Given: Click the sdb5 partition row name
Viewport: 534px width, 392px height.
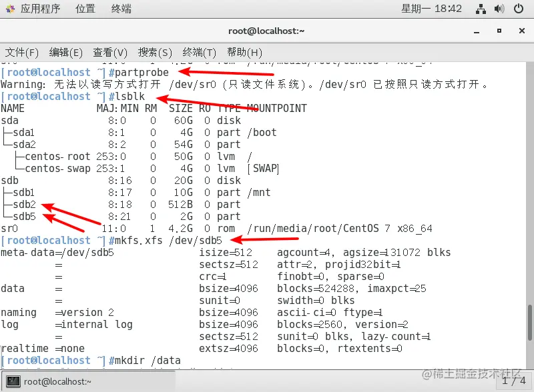Looking at the screenshot, I should 24,217.
